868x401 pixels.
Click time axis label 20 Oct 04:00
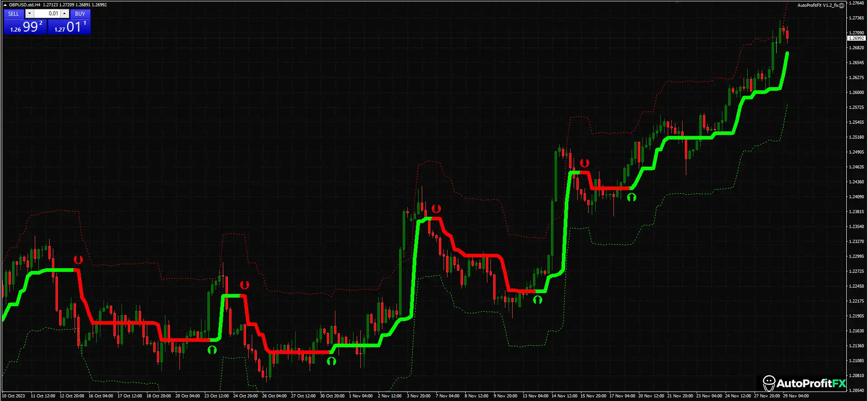[188, 396]
